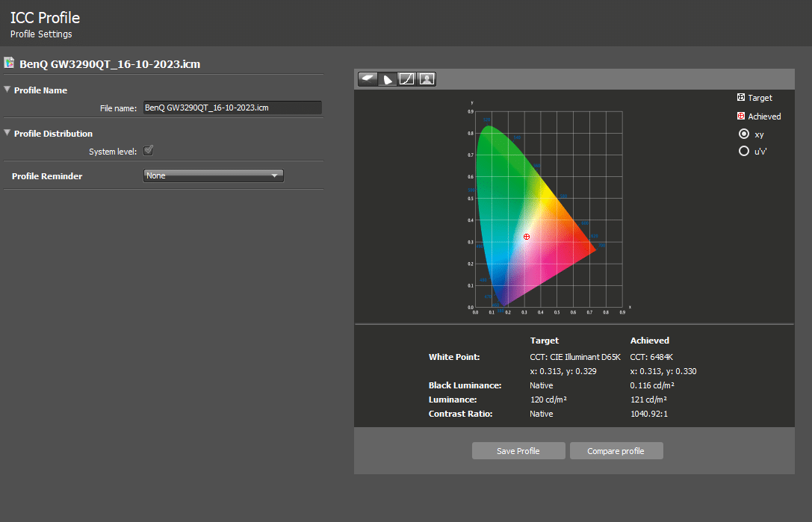This screenshot has height=522, width=812.
Task: Collapse the Profile Name section
Action: point(7,90)
